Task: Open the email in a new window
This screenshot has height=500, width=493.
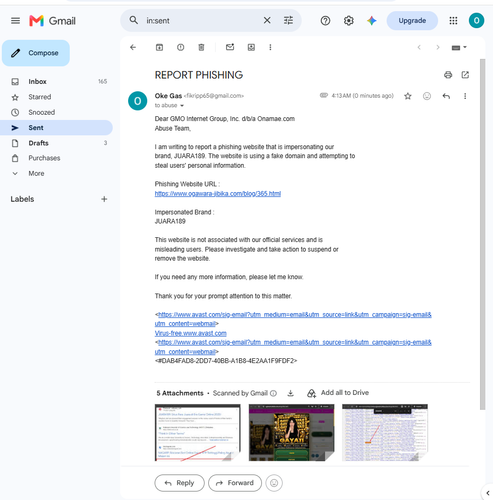Action: (465, 75)
